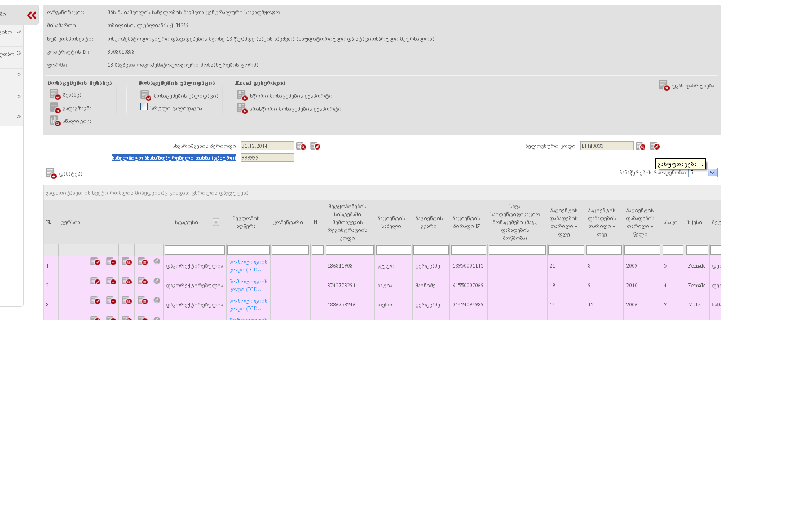The width and height of the screenshot is (812, 508).
Task: Run მონაცემების ვალიდაცია (data validation)
Action: (x=145, y=95)
